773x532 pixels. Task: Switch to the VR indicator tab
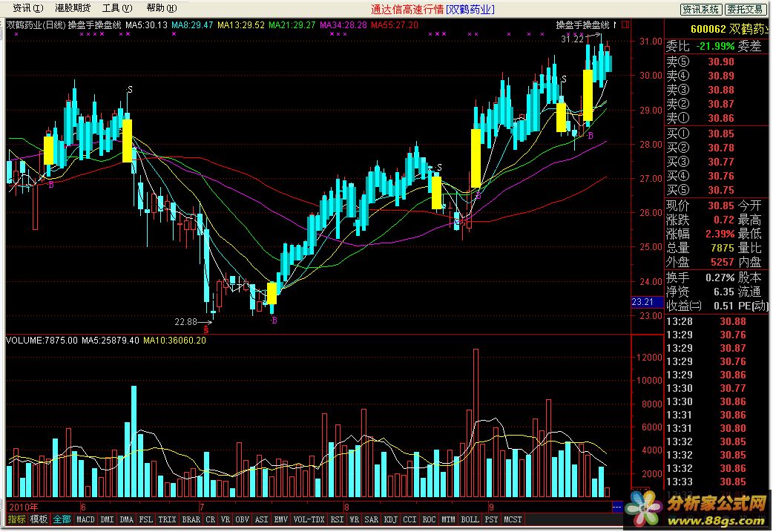pos(226,519)
